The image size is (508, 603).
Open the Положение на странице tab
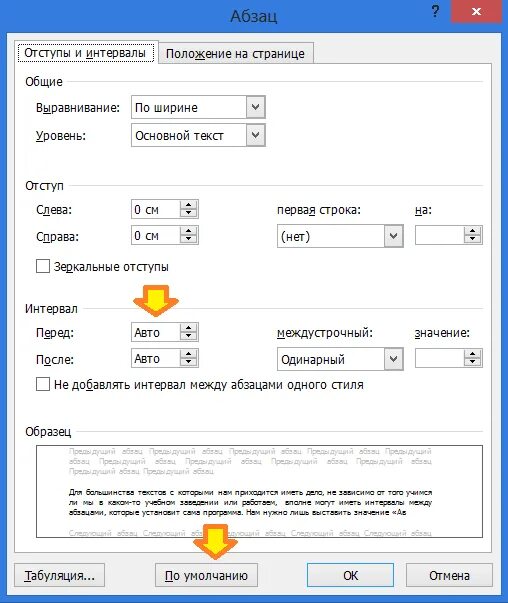(x=235, y=53)
